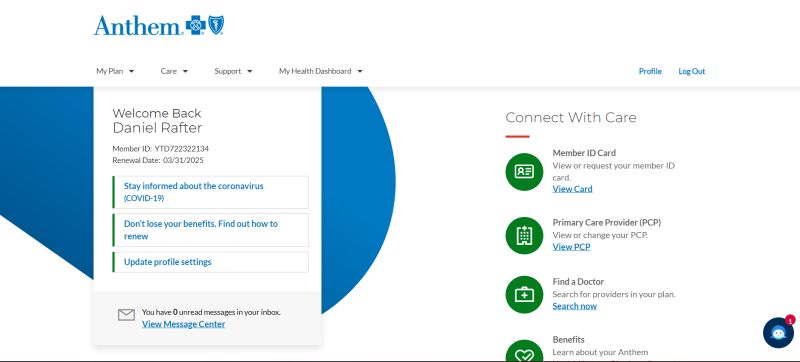Click the Find a Doctor title
The image size is (800, 362).
click(578, 281)
